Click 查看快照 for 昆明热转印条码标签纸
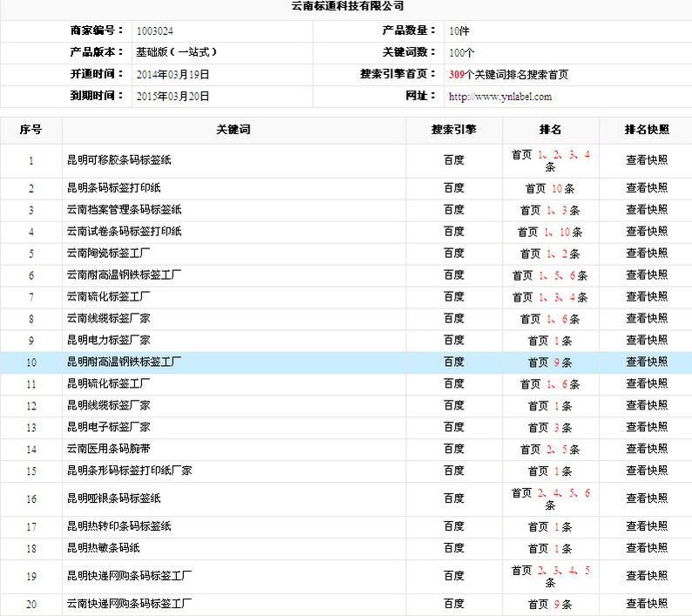This screenshot has height=616, width=692. (x=647, y=526)
